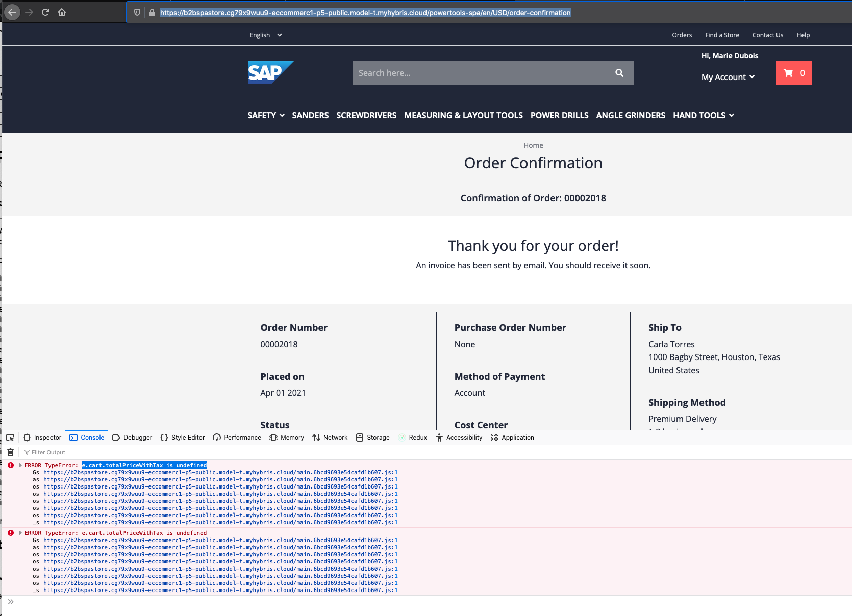
Task: Click the Contact Us link
Action: point(767,35)
